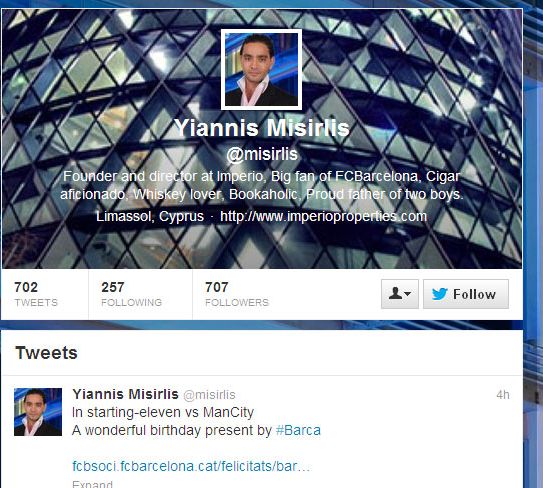Open the 4h tweet timestamp

pos(502,394)
